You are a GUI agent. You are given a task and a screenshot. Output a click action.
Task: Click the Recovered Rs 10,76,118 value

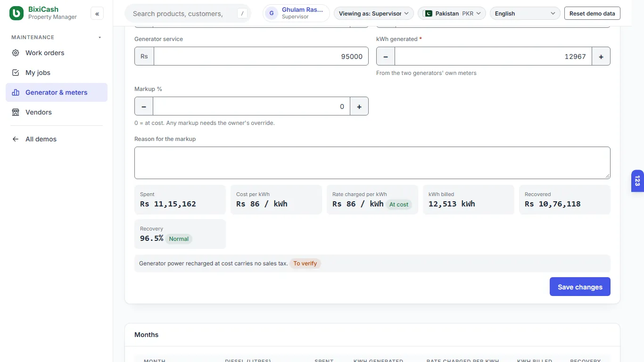[553, 204]
